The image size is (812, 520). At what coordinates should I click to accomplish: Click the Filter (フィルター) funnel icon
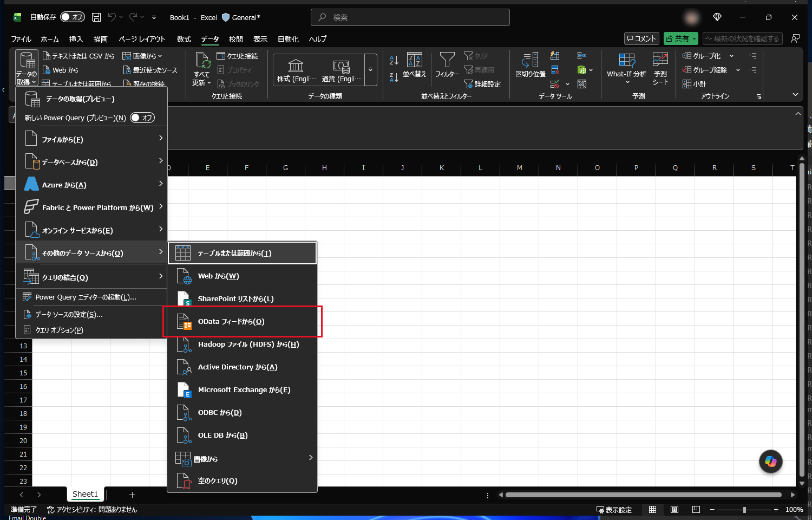(447, 60)
